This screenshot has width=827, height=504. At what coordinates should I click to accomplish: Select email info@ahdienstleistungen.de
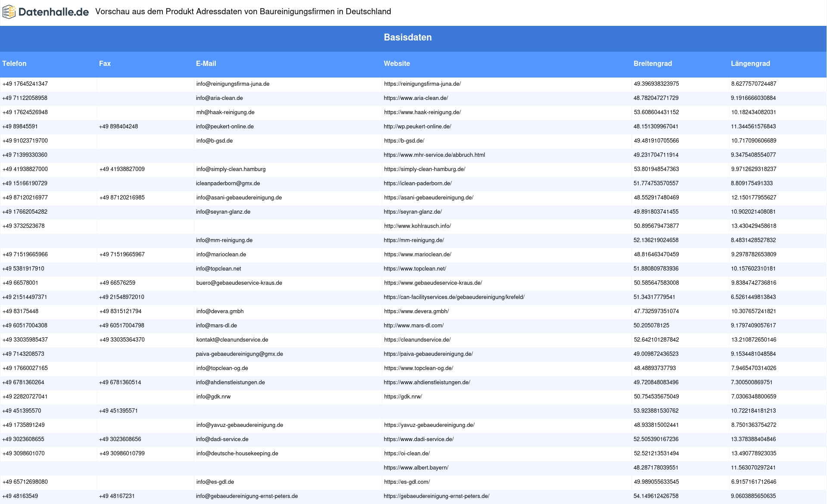click(230, 383)
